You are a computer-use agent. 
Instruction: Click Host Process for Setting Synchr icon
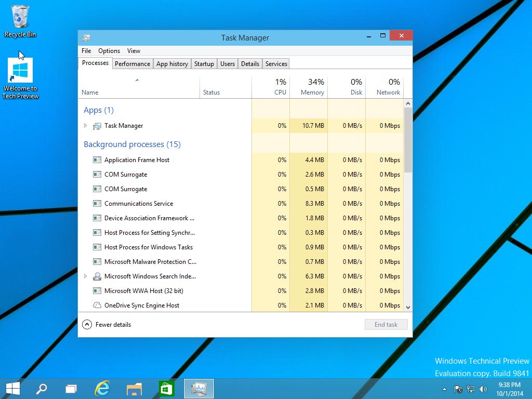[97, 233]
